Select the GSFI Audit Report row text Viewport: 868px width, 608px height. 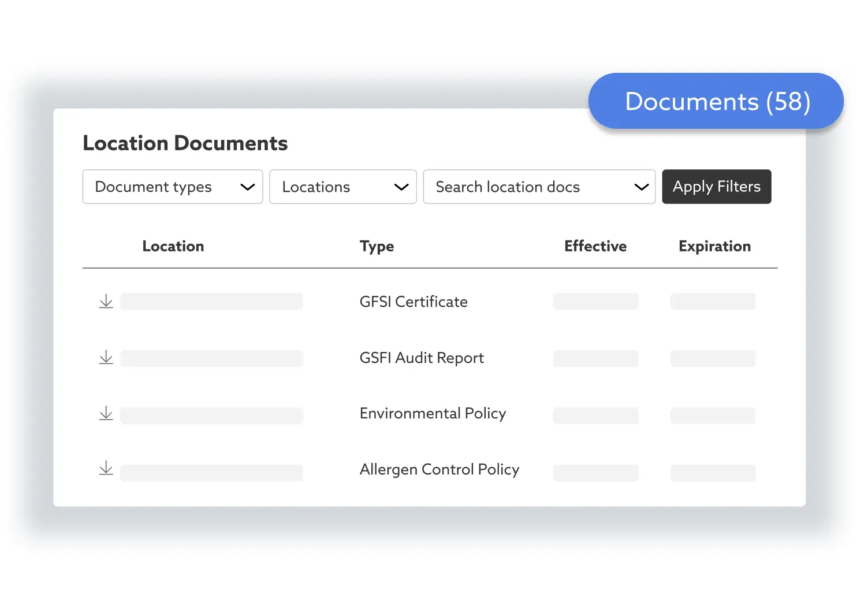coord(422,358)
